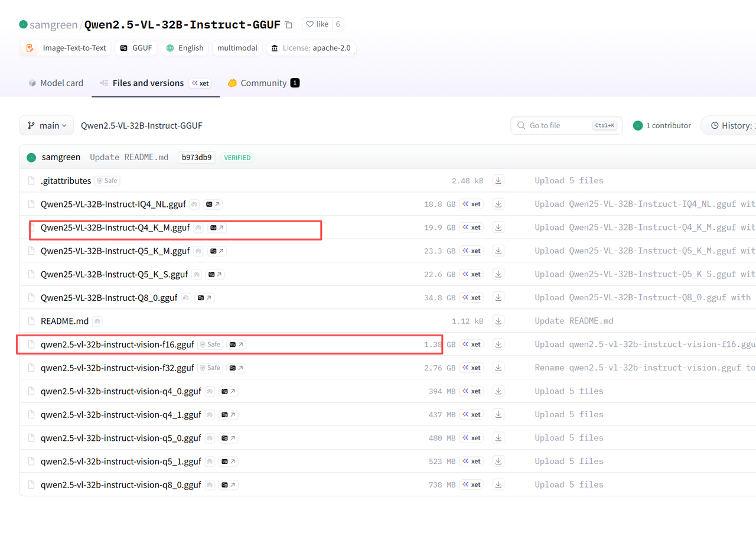
Task: Click the VERIFIED commit badge
Action: coord(237,158)
